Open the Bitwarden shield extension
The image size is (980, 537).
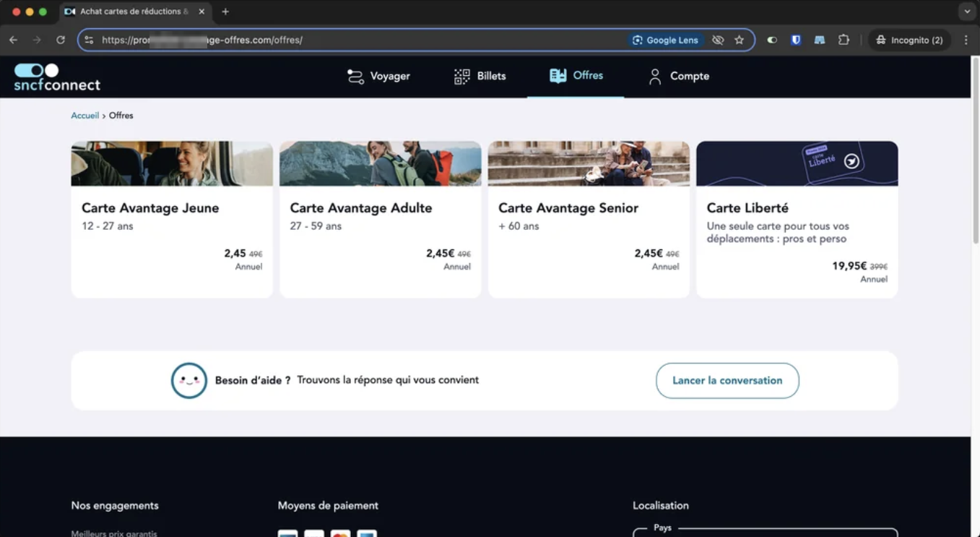point(796,40)
